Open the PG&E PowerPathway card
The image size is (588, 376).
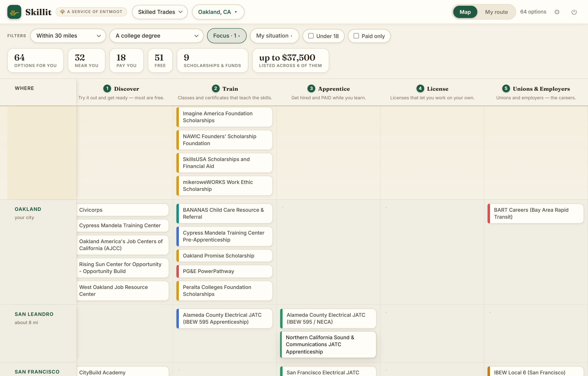click(224, 271)
